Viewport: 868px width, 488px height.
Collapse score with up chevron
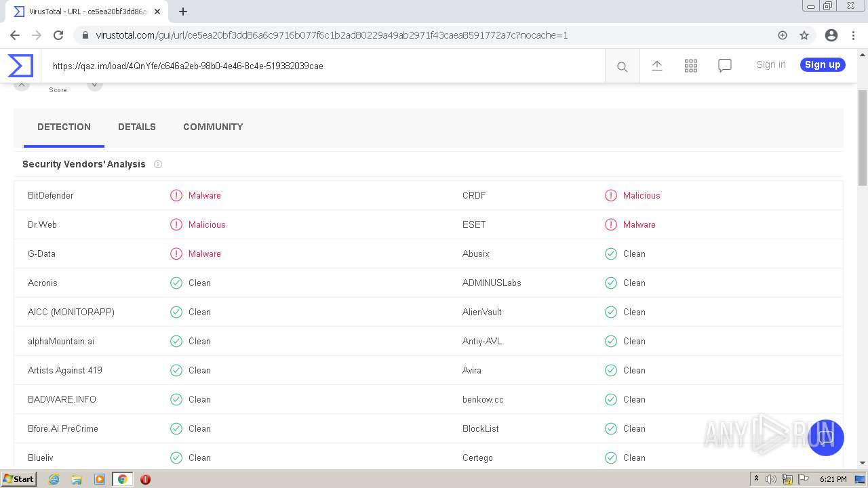coord(22,84)
